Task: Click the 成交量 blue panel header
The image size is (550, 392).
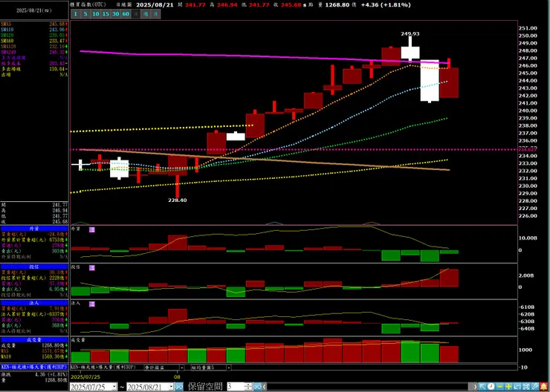Action: pos(34,339)
